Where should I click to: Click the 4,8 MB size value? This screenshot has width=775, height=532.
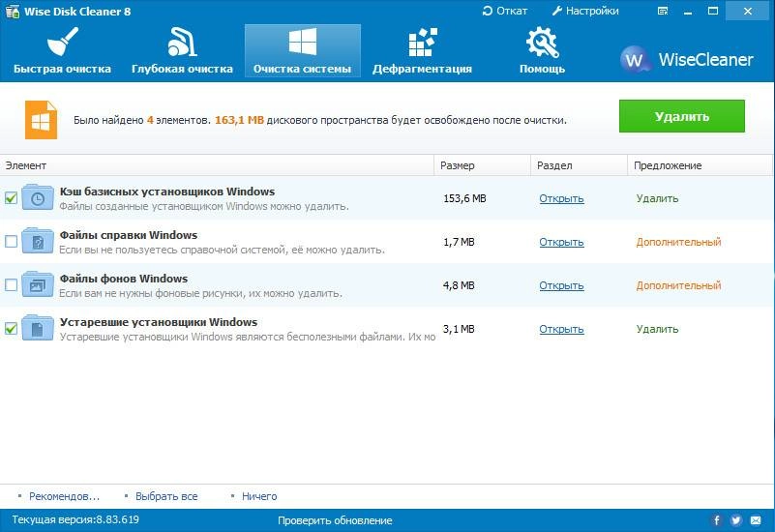(x=459, y=285)
